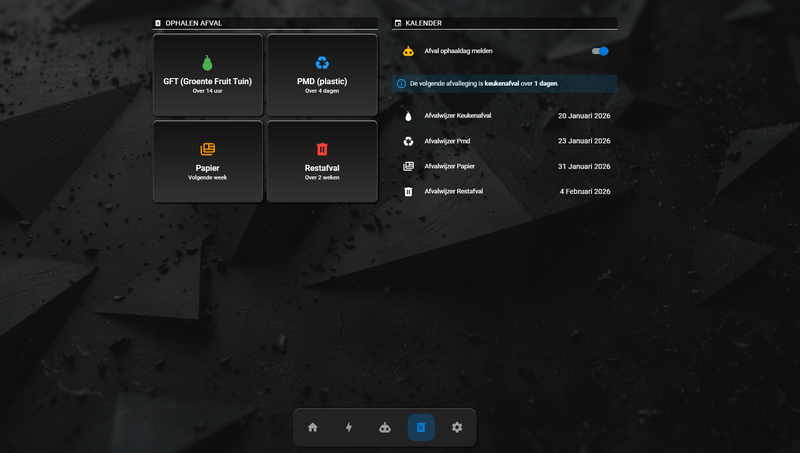Open the Papier waste card
800x453 pixels.
208,161
